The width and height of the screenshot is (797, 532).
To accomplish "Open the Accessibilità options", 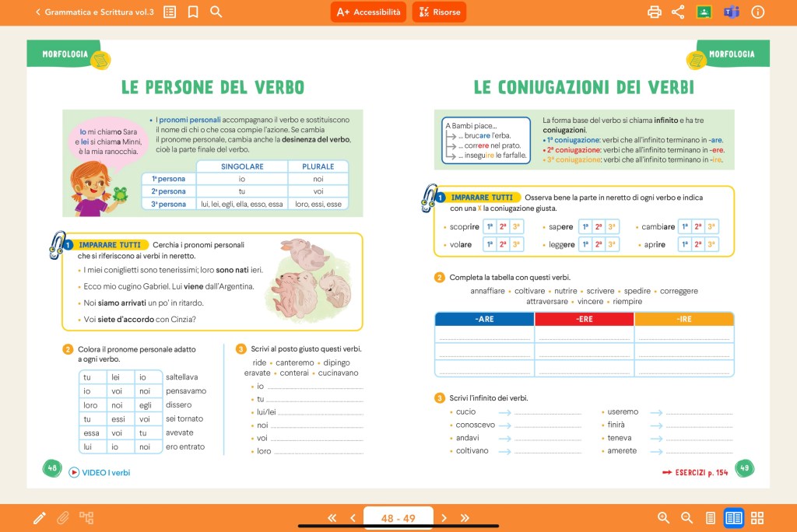I will click(x=368, y=12).
